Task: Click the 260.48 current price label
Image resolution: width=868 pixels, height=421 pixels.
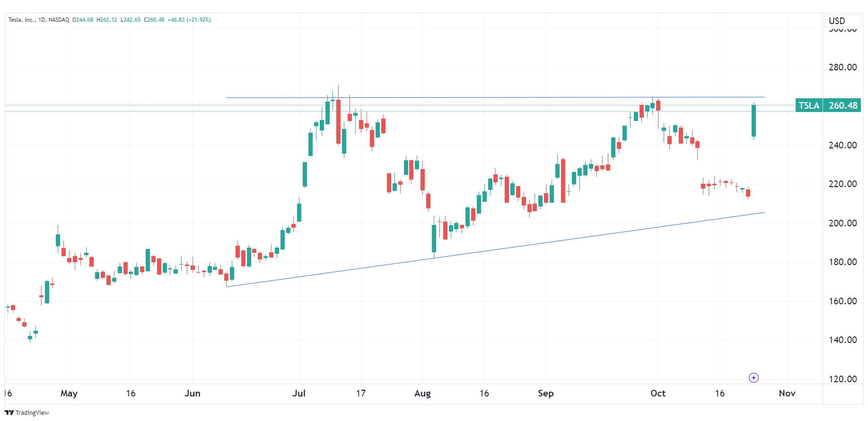Action: pos(843,105)
